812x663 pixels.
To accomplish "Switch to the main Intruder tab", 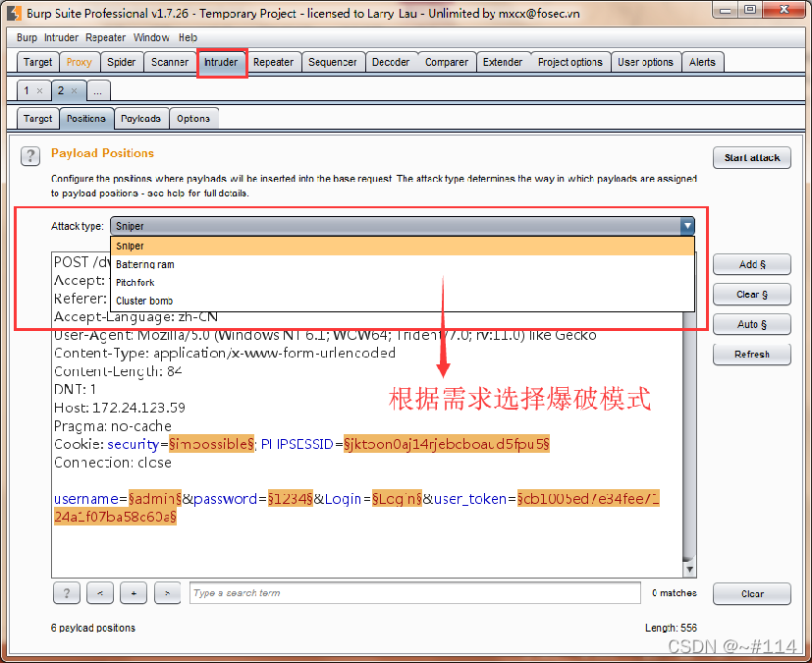I will click(221, 62).
